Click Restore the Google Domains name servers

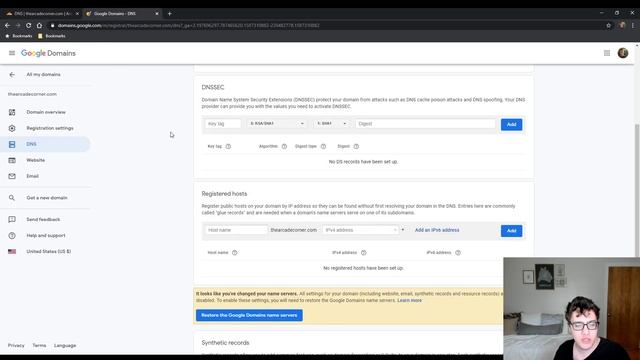pyautogui.click(x=249, y=315)
